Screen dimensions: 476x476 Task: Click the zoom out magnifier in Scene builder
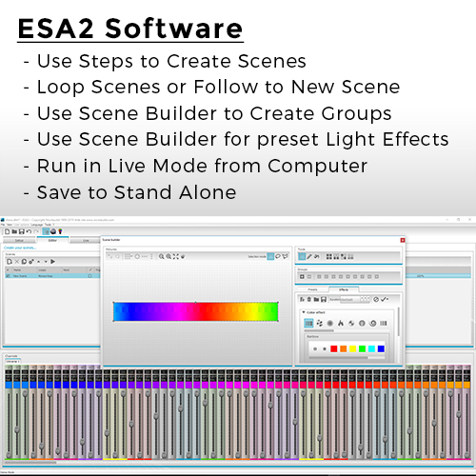[169, 256]
